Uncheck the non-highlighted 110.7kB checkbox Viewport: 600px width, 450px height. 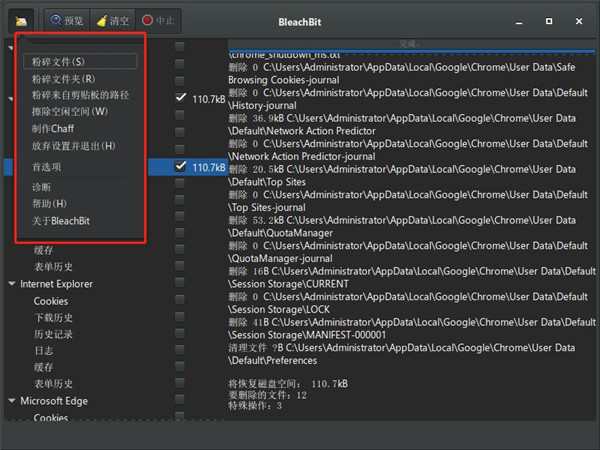(x=180, y=98)
